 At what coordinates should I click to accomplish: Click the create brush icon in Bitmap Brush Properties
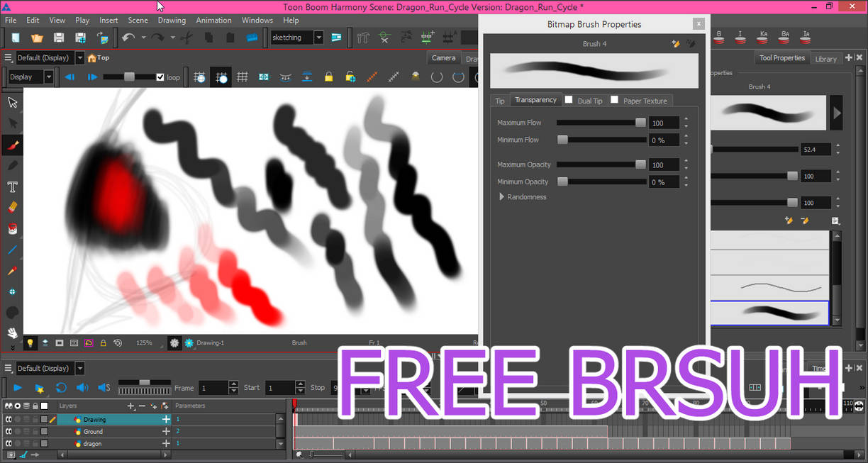tap(676, 43)
